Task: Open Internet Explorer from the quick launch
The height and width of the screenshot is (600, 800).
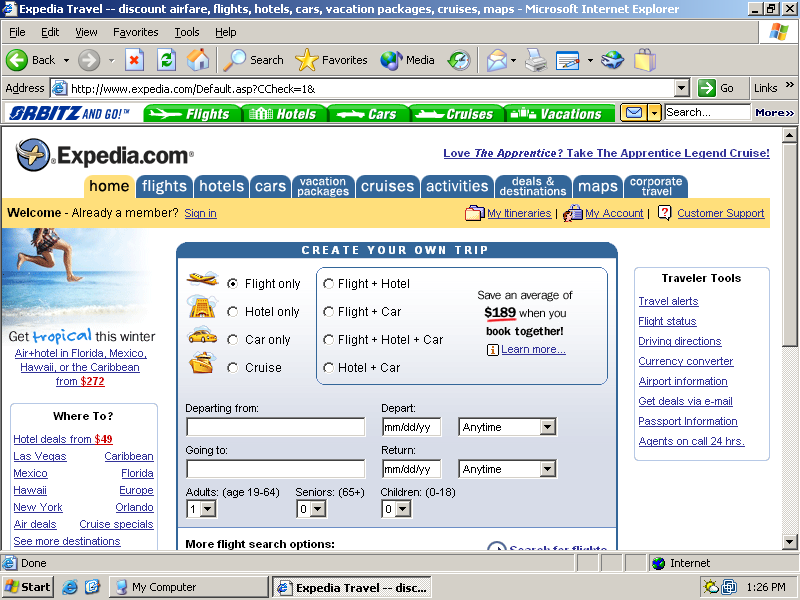Action: click(x=70, y=587)
